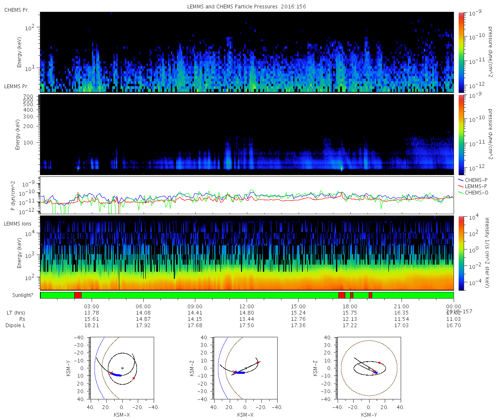Click the 'LEMMS Ions' panel label

17,223
